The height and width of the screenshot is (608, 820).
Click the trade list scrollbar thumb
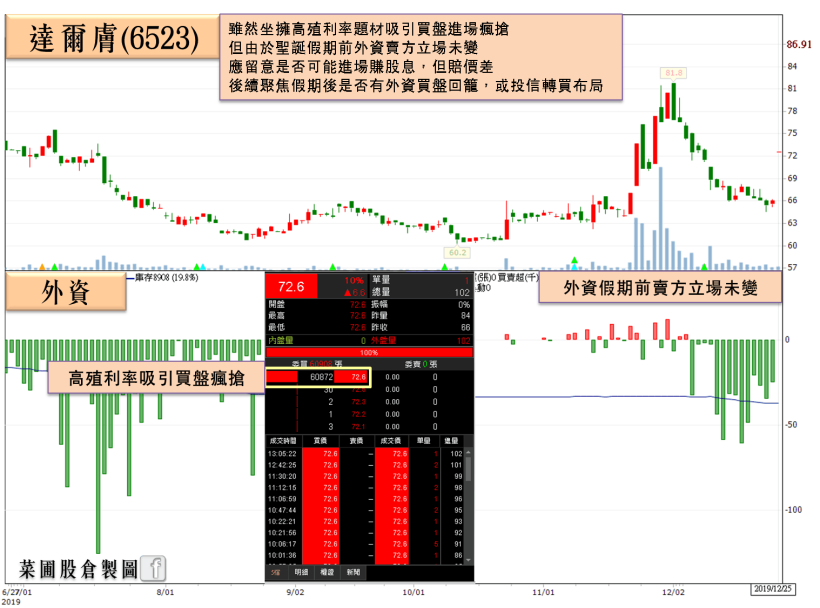point(469,469)
